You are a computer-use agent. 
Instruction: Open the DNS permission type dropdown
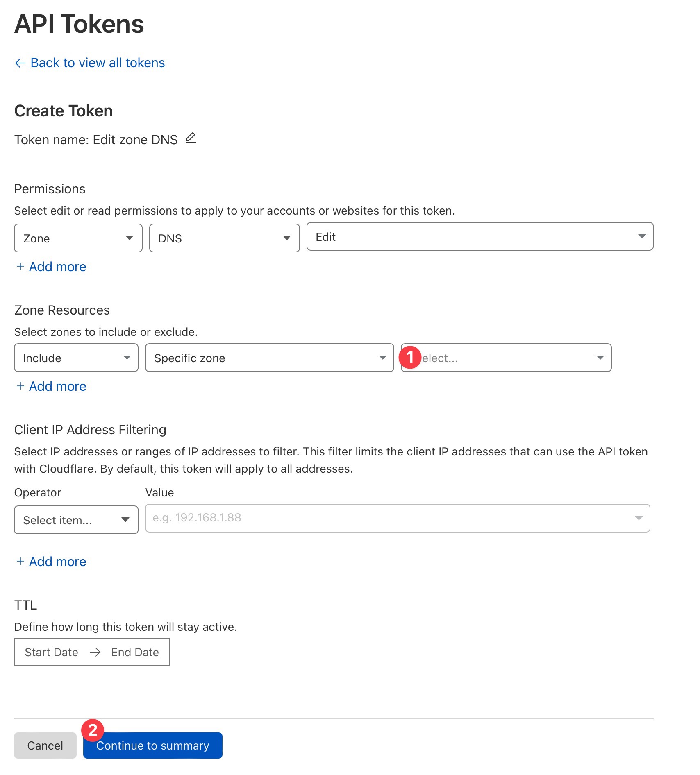pos(225,238)
